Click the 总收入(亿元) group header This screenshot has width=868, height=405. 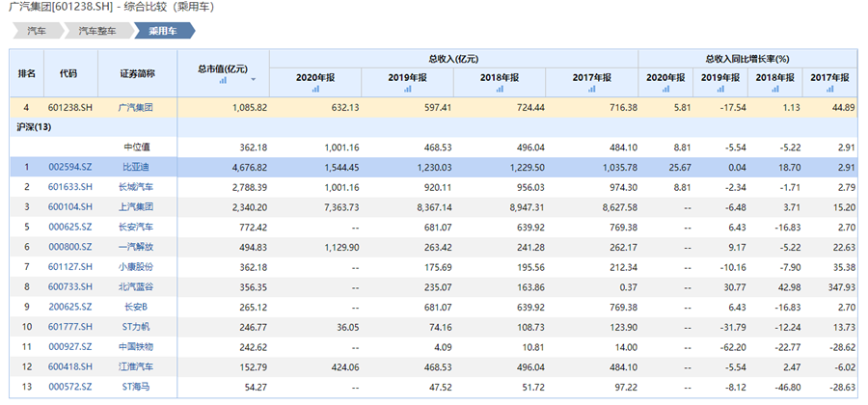pos(454,59)
